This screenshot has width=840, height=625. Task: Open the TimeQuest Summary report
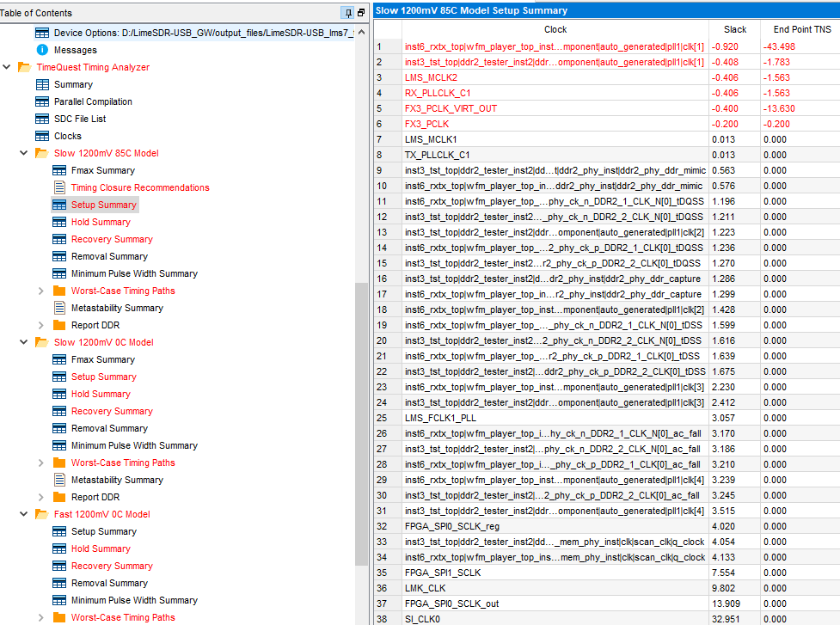[73, 84]
